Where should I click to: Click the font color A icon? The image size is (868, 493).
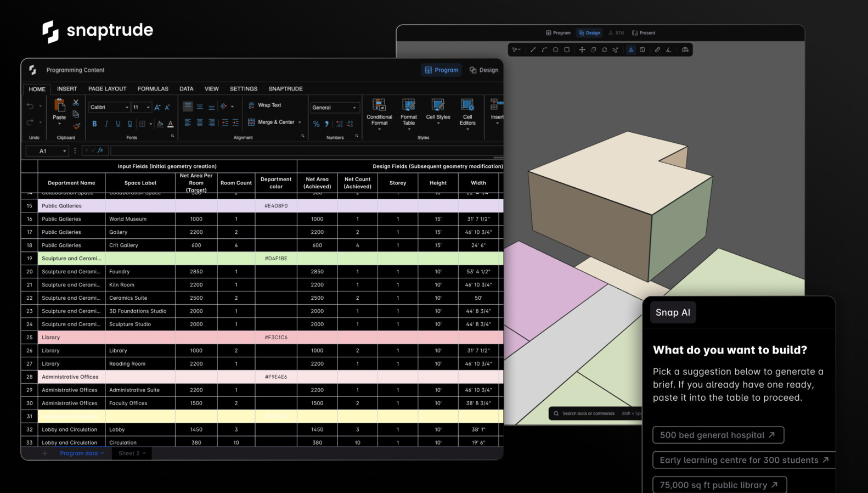tap(171, 124)
